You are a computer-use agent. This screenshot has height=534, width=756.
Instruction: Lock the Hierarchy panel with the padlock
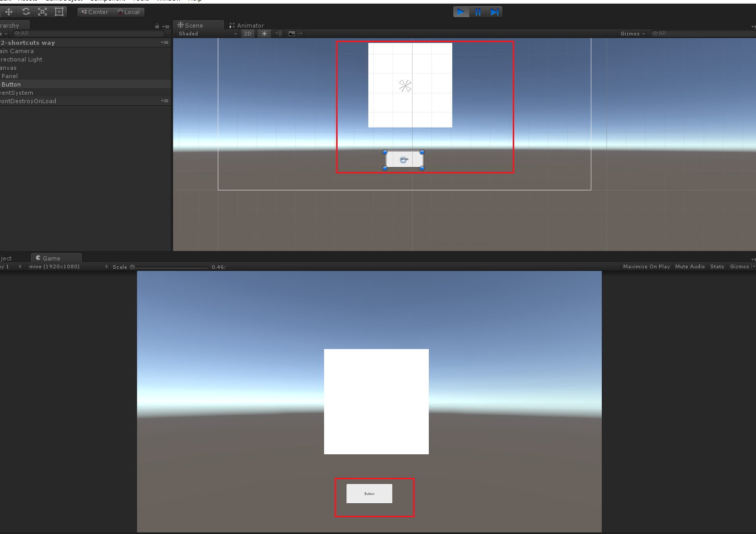[157, 26]
